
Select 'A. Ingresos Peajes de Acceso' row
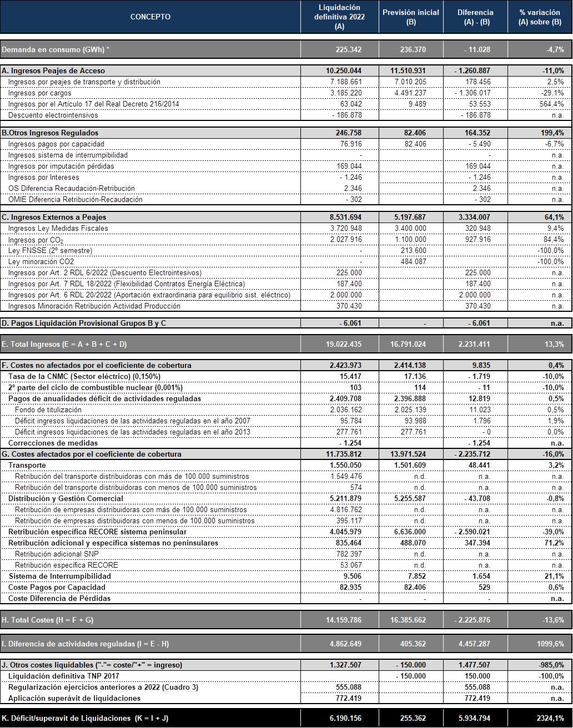click(286, 71)
